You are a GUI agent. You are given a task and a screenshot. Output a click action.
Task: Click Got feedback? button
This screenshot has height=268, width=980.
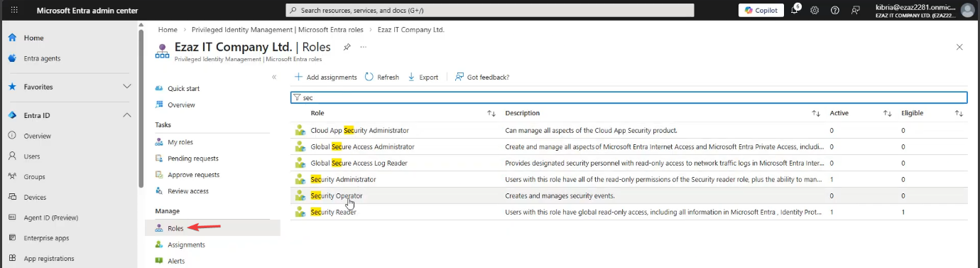tap(482, 77)
